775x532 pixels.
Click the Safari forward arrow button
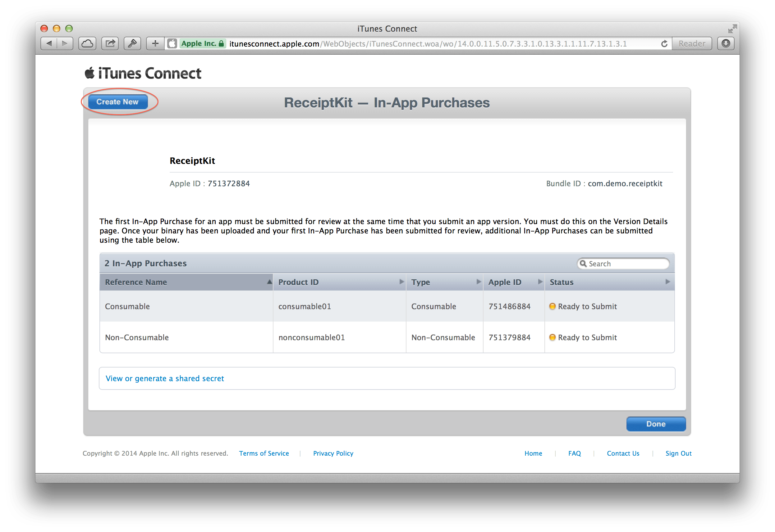click(65, 44)
